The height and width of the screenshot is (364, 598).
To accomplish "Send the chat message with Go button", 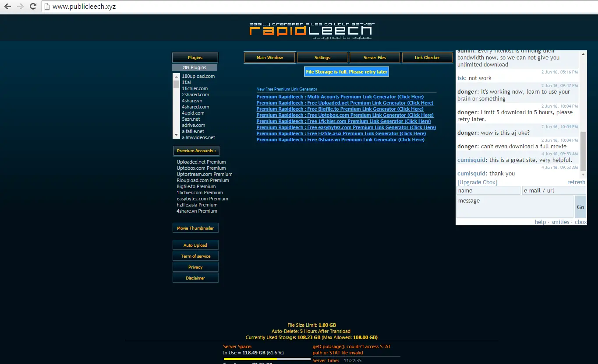I will [x=580, y=206].
